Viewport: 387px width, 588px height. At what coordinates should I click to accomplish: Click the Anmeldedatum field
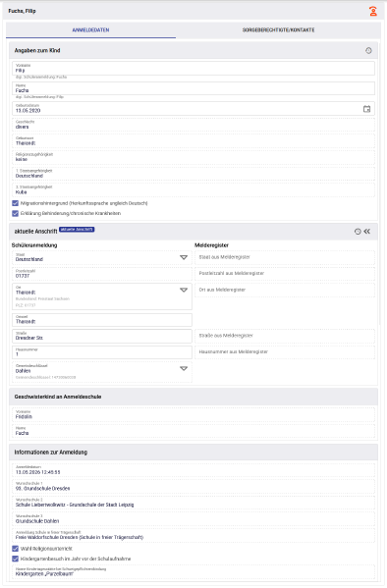(193, 470)
